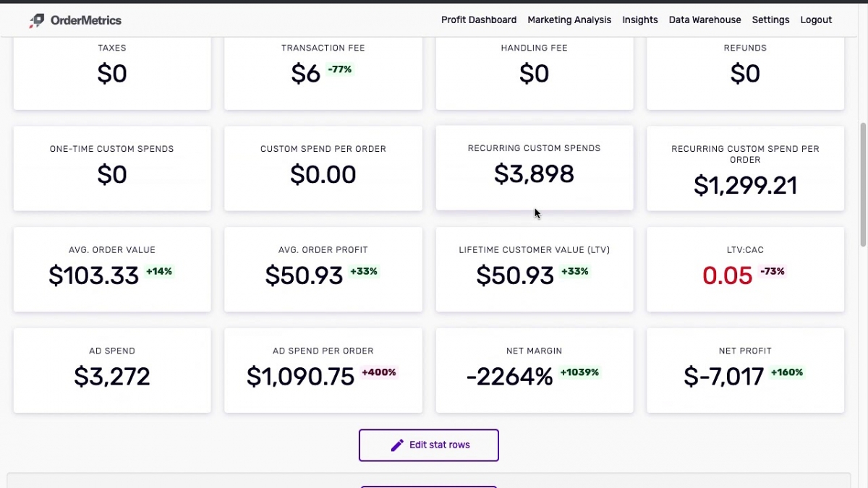Click the LTV:CAC stat card
Screen dimensions: 868x488
tap(745, 269)
